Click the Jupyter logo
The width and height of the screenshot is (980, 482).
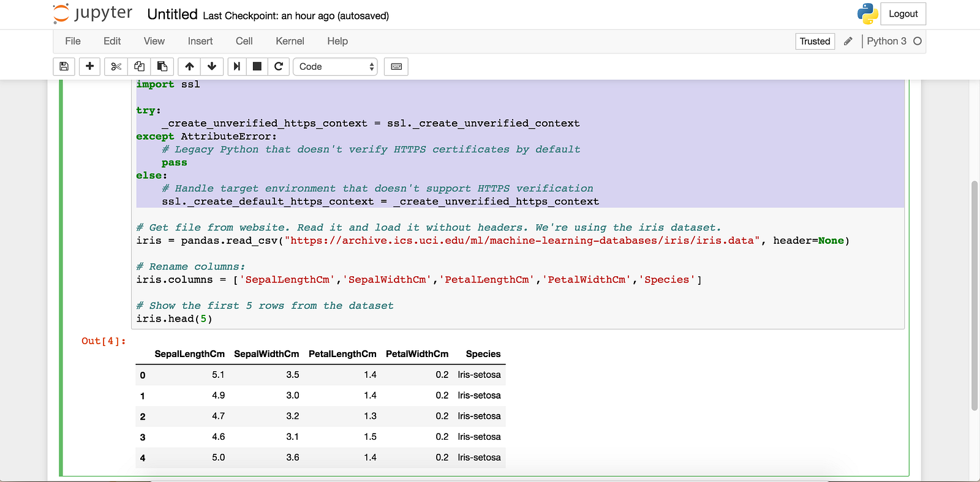92,13
